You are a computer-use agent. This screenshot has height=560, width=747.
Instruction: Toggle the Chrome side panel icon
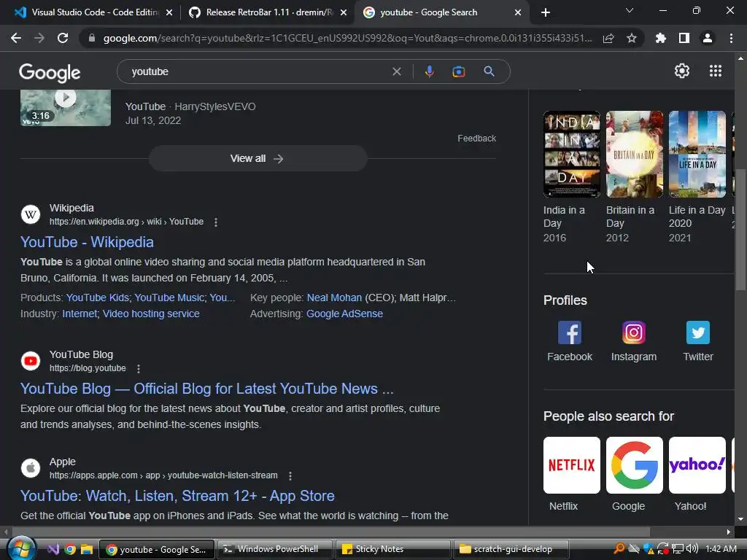(x=684, y=38)
